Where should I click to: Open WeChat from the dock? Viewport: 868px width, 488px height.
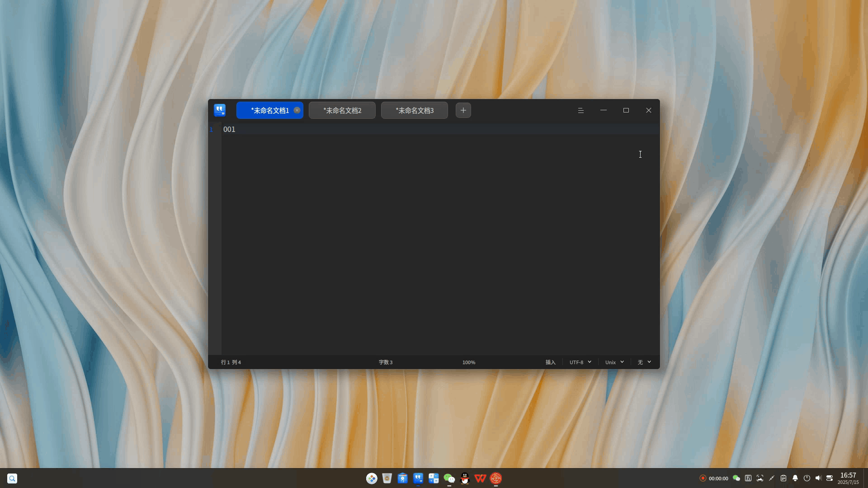tap(449, 479)
